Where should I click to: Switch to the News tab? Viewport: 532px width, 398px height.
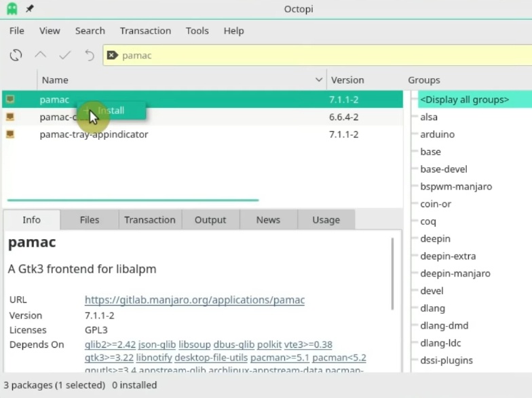coord(268,220)
